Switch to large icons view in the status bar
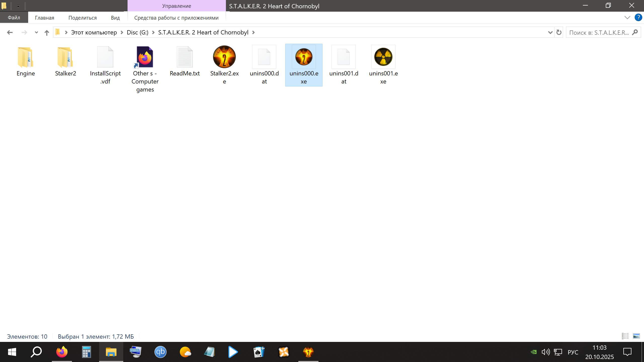The width and height of the screenshot is (644, 362). (x=636, y=336)
